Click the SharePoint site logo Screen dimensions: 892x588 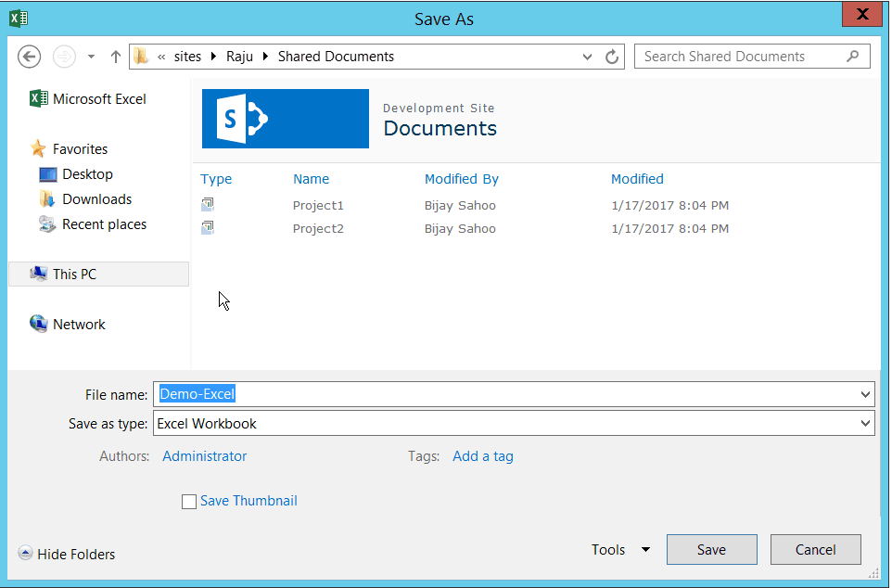pyautogui.click(x=285, y=119)
